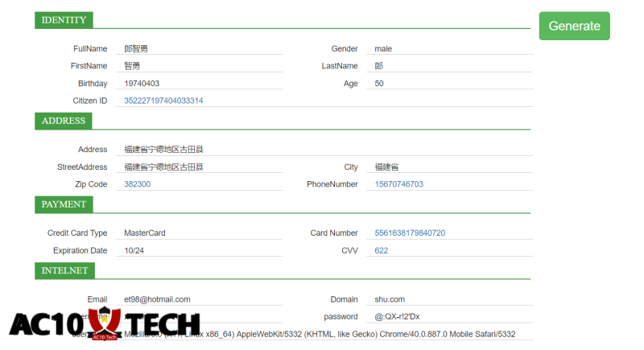
Task: Click the PAYMENT section header
Action: (x=64, y=204)
